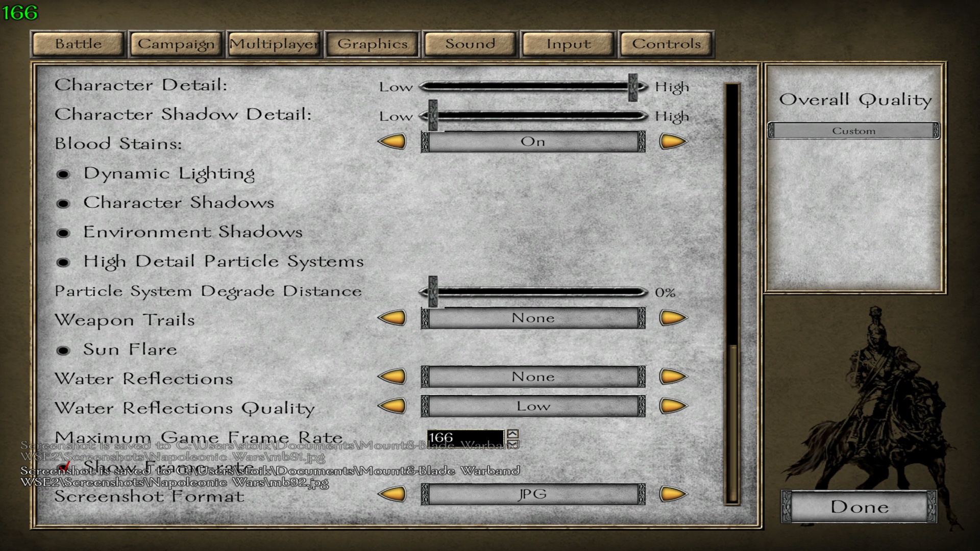This screenshot has height=551, width=980.
Task: Expand Overall Quality dropdown to Custom
Action: tap(855, 131)
